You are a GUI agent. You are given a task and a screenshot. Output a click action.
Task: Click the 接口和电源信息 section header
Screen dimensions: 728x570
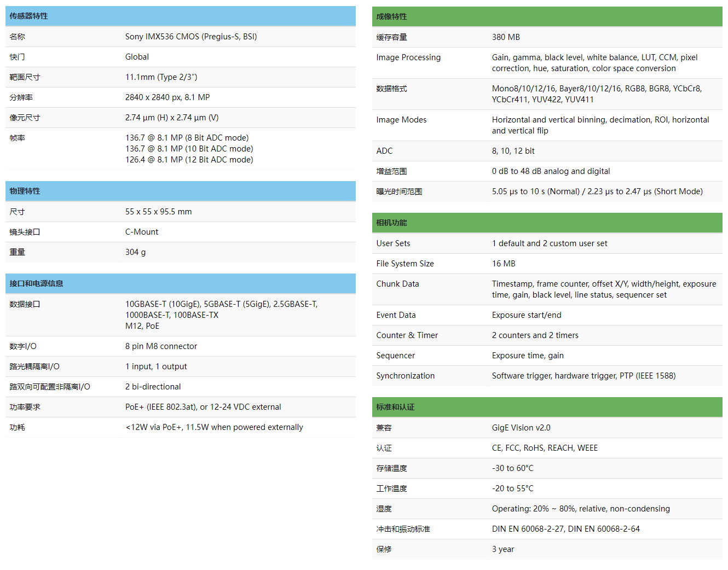tap(37, 283)
